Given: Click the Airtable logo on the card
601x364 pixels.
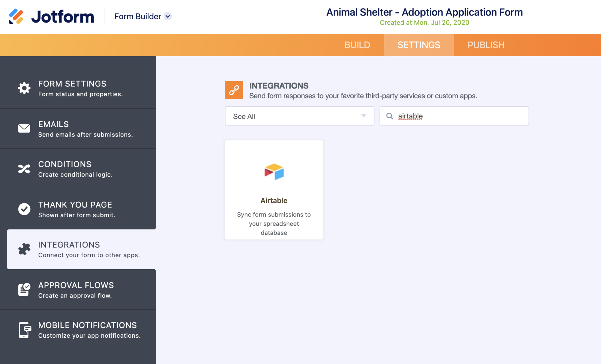Looking at the screenshot, I should [x=274, y=172].
